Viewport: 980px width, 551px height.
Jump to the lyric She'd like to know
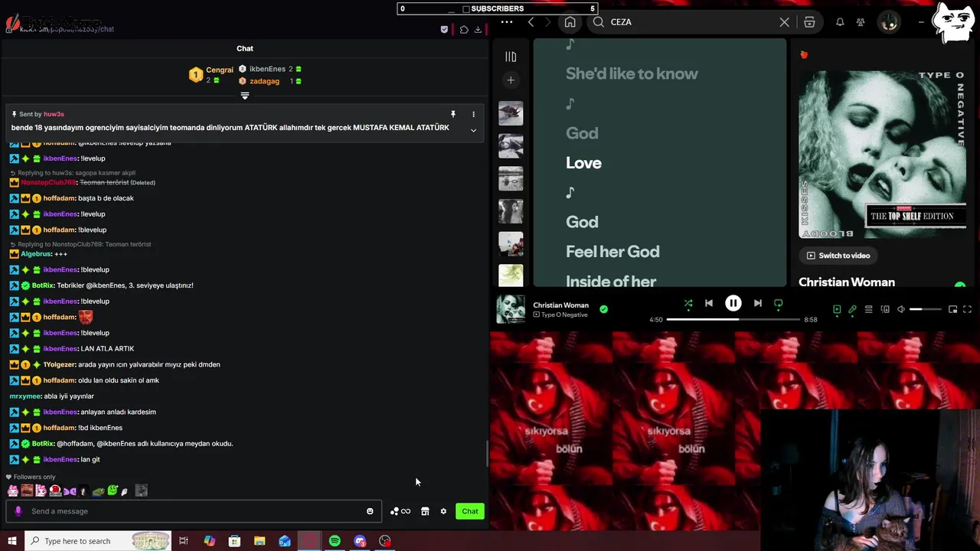[x=632, y=74]
